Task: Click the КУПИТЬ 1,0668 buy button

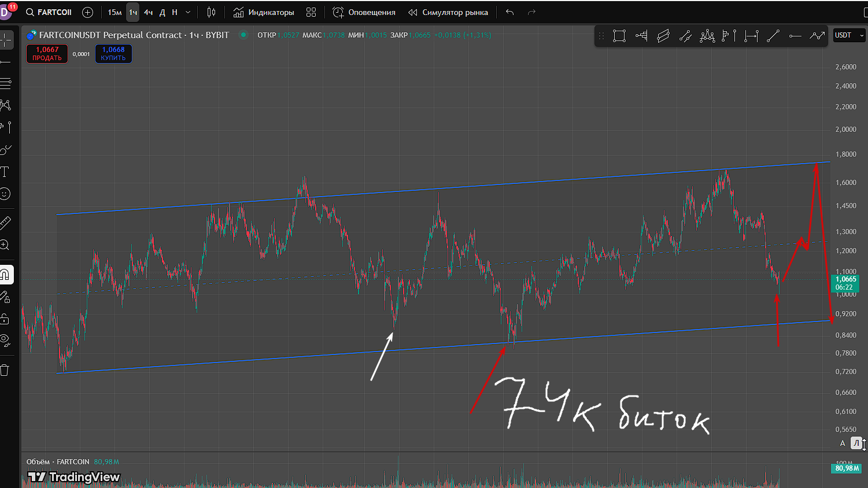Action: pyautogui.click(x=113, y=54)
